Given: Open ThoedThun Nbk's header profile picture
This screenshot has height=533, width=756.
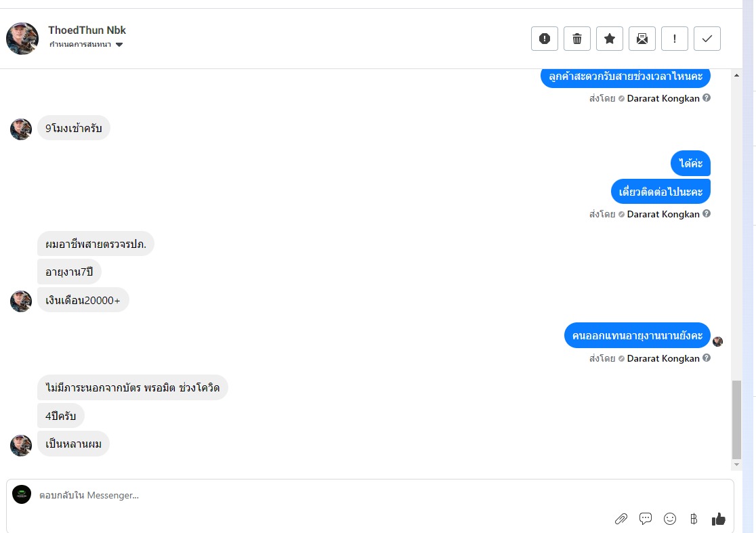Looking at the screenshot, I should point(22,39).
